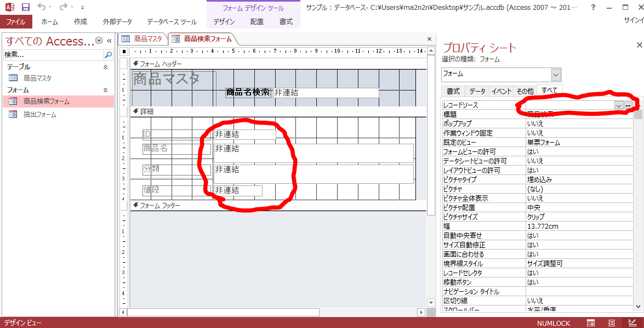Open the 外部データ ribbon tab
Screen dimensions: 644x328
click(x=117, y=22)
